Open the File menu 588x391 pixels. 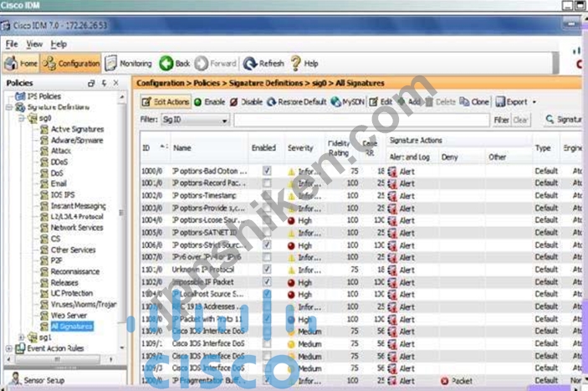[12, 44]
